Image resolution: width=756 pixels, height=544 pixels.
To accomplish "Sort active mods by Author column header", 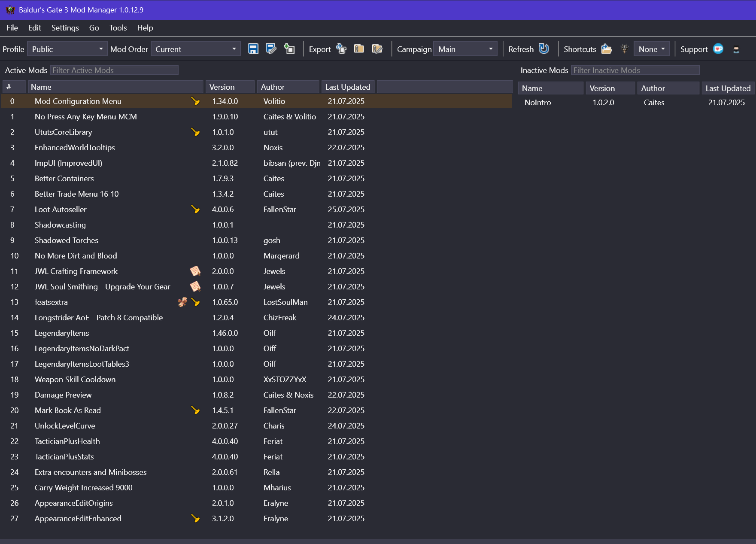I will [x=288, y=87].
